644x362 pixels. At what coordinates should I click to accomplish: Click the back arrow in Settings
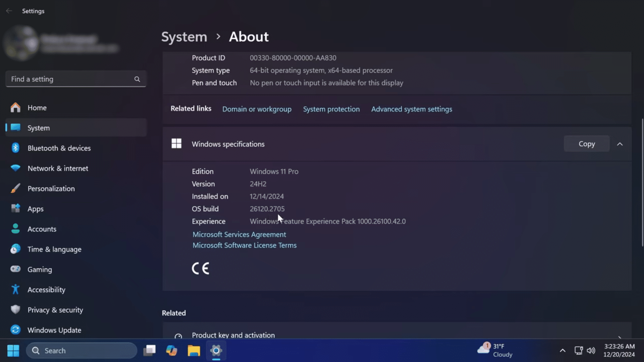(x=9, y=11)
